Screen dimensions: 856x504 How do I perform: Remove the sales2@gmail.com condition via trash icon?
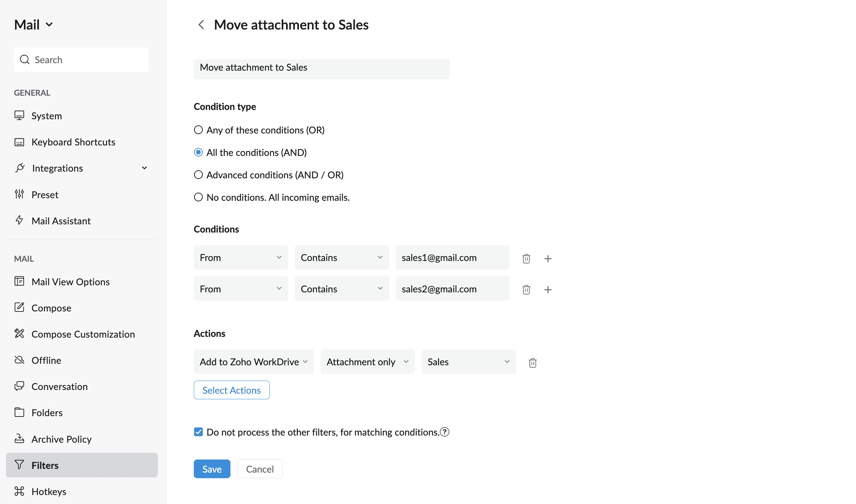(x=526, y=289)
